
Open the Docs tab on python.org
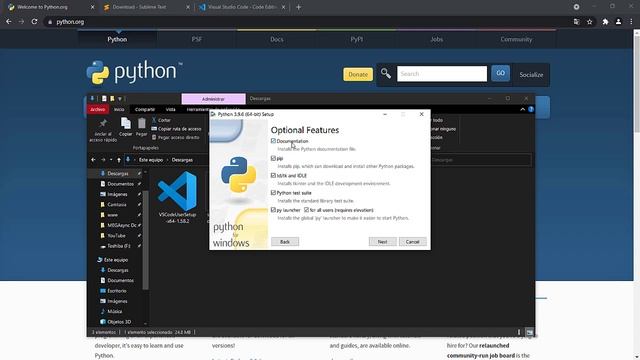(x=277, y=39)
